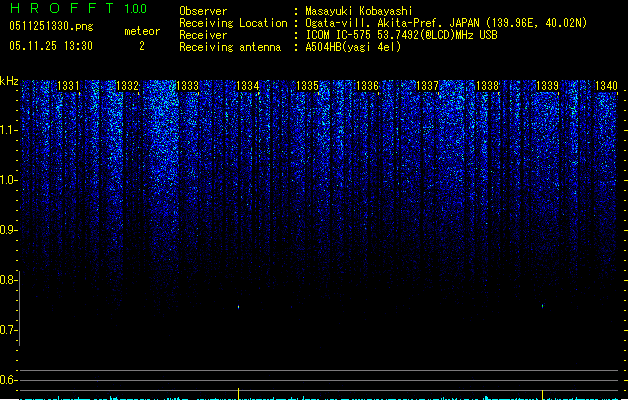Click the 1.0 frequency axis label
The height and width of the screenshot is (400, 629).
click(8, 180)
